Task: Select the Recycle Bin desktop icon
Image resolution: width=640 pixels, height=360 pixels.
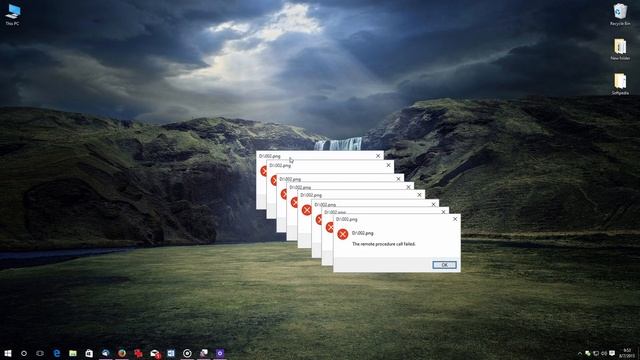Action: tap(620, 14)
